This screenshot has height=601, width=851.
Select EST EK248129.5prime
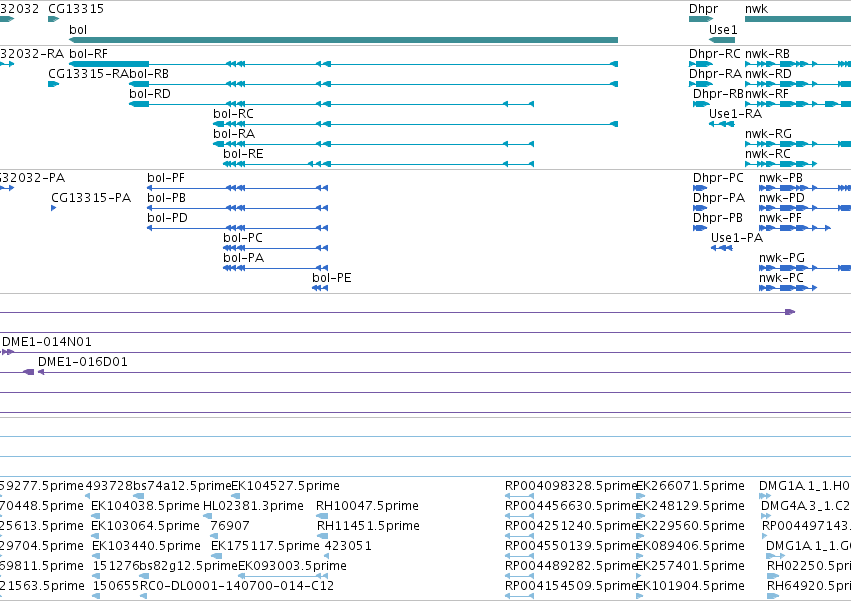pyautogui.click(x=690, y=506)
